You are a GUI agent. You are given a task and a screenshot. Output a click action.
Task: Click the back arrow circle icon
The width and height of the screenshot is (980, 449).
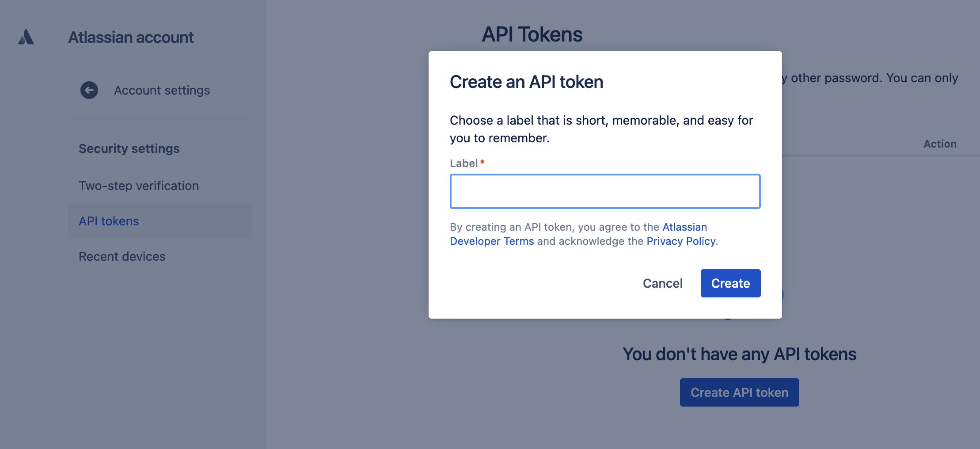click(89, 90)
